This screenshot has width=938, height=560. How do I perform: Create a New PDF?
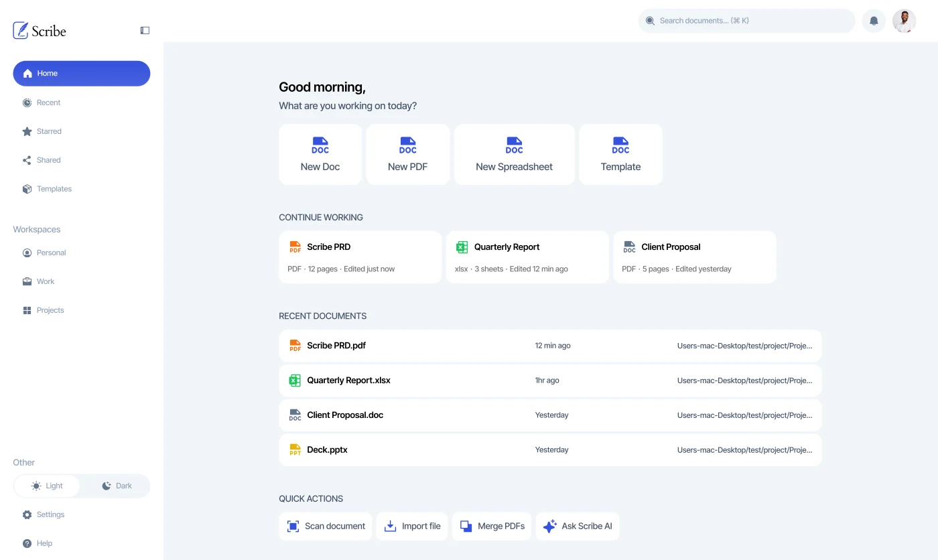[x=407, y=154]
